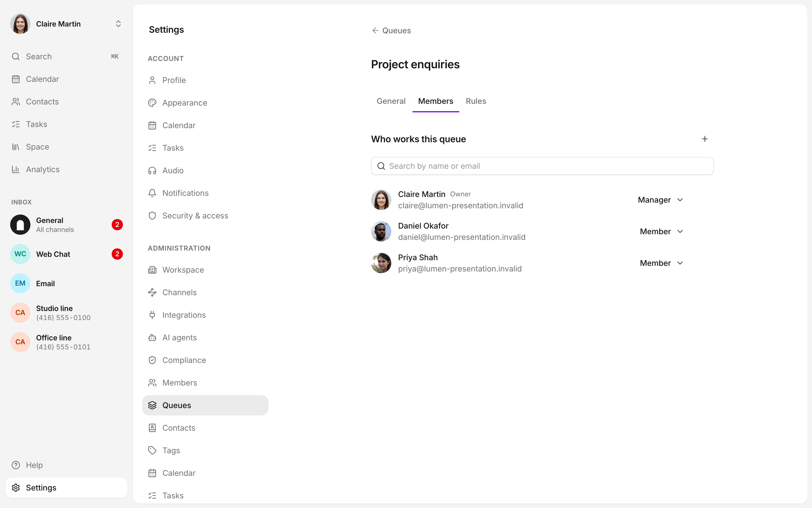812x508 pixels.
Task: Click the Search by name or email field
Action: coord(542,166)
